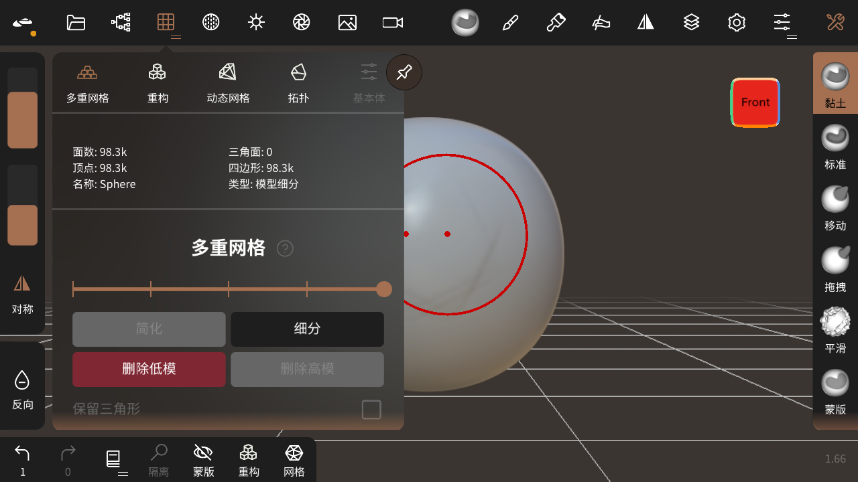Click the 简化 button

[x=149, y=329]
